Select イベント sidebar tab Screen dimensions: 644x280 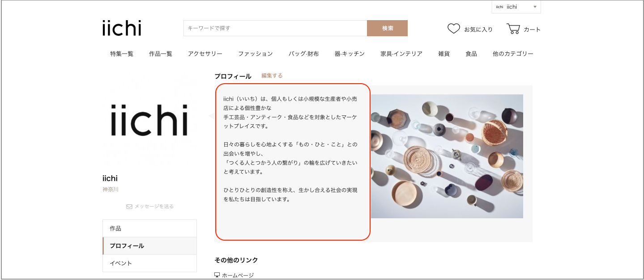coord(149,263)
